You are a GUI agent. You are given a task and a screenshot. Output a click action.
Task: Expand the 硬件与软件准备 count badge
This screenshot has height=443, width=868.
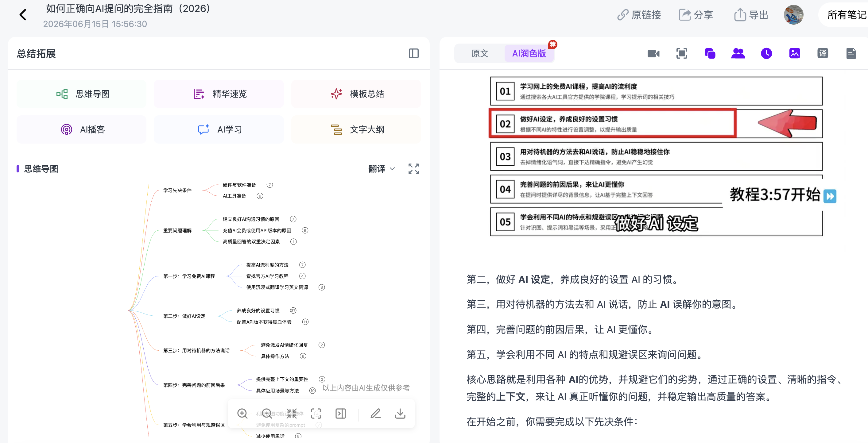pyautogui.click(x=269, y=185)
